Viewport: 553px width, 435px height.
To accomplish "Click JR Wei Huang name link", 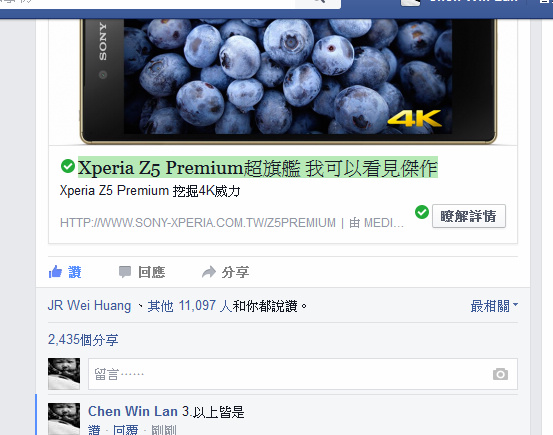I will (89, 306).
